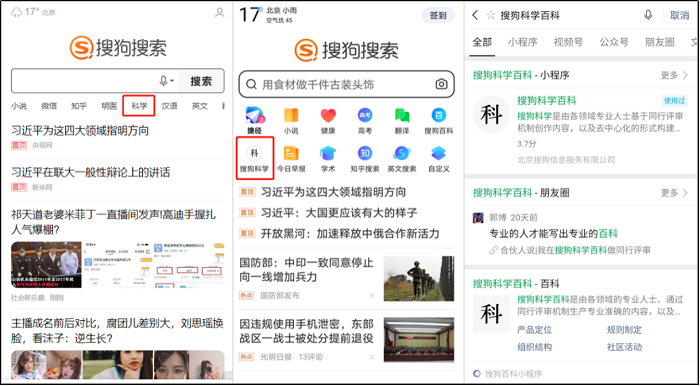The height and width of the screenshot is (386, 700).
Task: Open 13评论 on 光明日报 news
Action: coord(311,357)
